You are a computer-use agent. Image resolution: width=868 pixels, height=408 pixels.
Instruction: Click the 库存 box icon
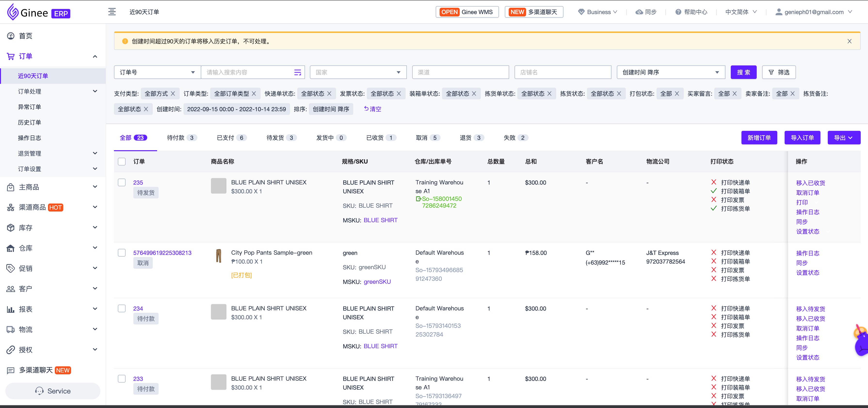point(11,228)
